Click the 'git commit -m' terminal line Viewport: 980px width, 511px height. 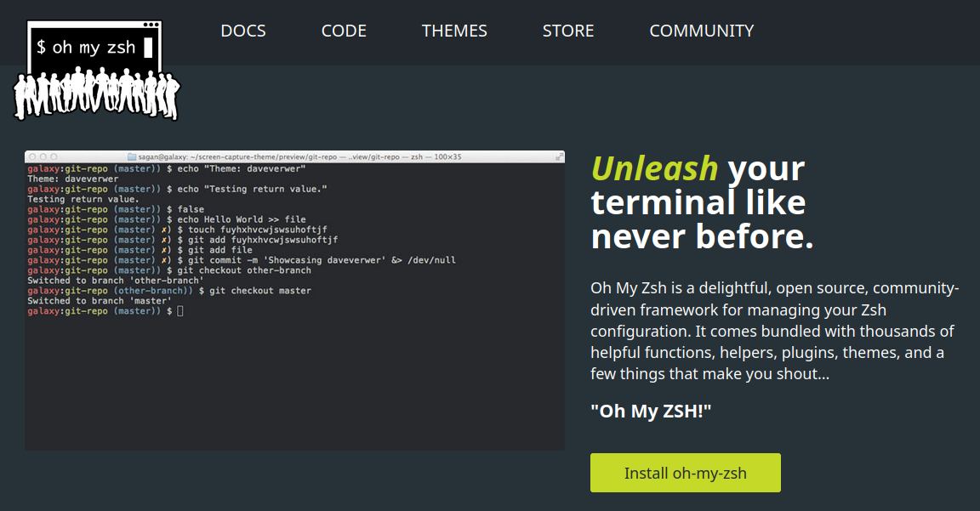[242, 260]
